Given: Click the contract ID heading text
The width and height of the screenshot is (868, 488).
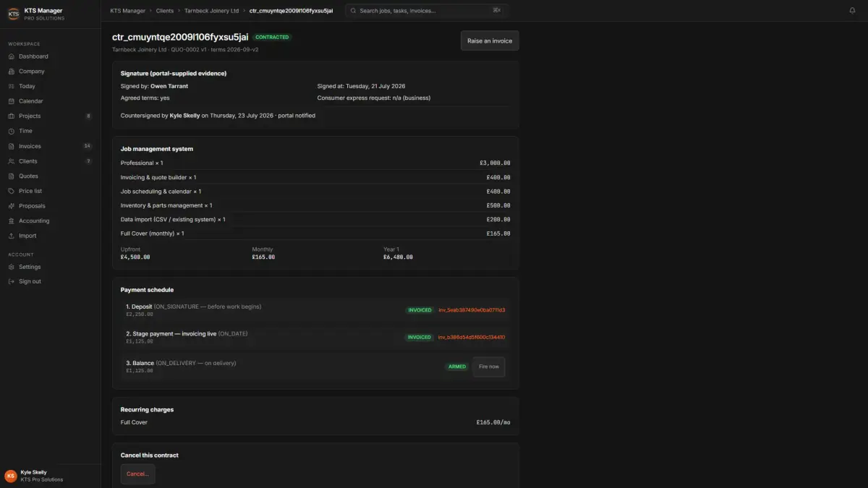Looking at the screenshot, I should tap(180, 37).
